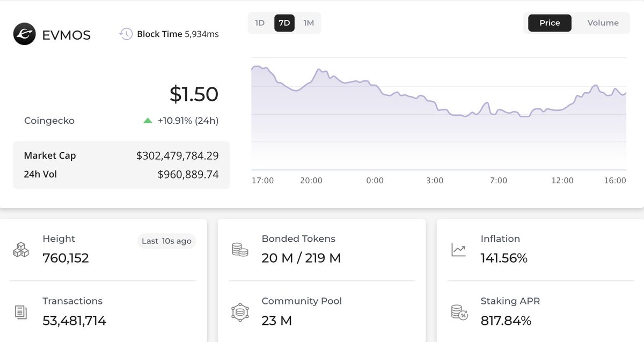Viewport: 644px width, 342px height.
Task: Select the 7D timeframe tab
Action: (284, 23)
